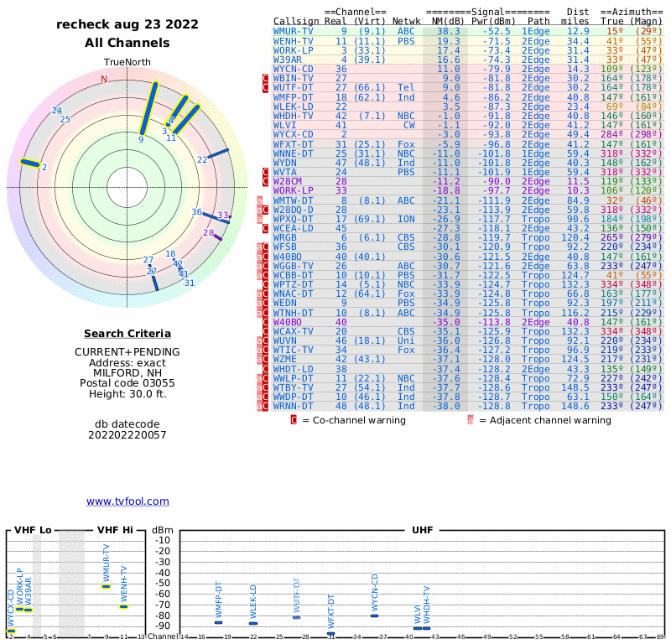Click the WRNN-DT callsign in last row
The width and height of the screenshot is (671, 644).
point(294,407)
